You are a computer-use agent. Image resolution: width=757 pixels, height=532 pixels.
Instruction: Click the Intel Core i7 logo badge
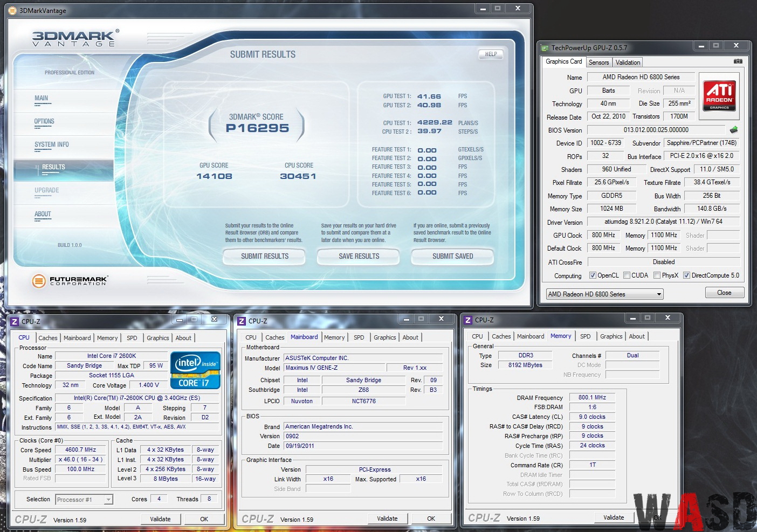(x=196, y=370)
